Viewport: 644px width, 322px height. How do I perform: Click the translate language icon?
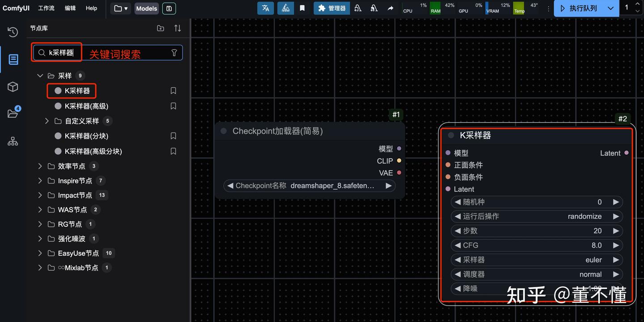pos(266,8)
